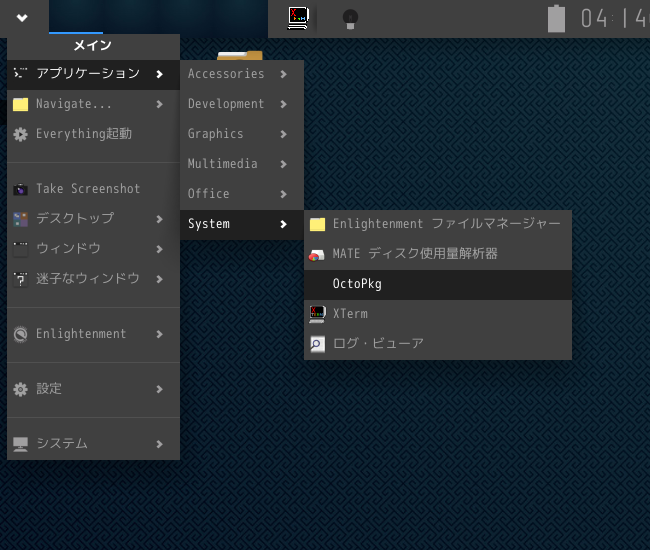Expand the システム submenu arrow
Viewport: 650px width, 550px height.
[160, 444]
